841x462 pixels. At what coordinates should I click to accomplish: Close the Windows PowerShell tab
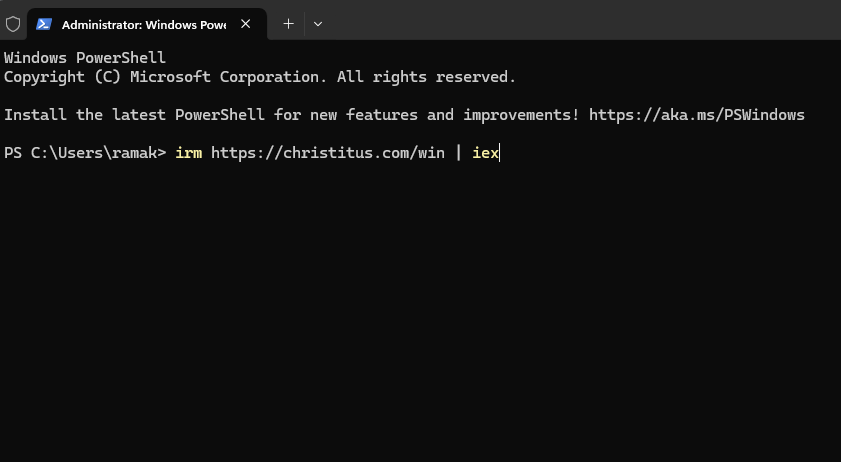tap(246, 24)
